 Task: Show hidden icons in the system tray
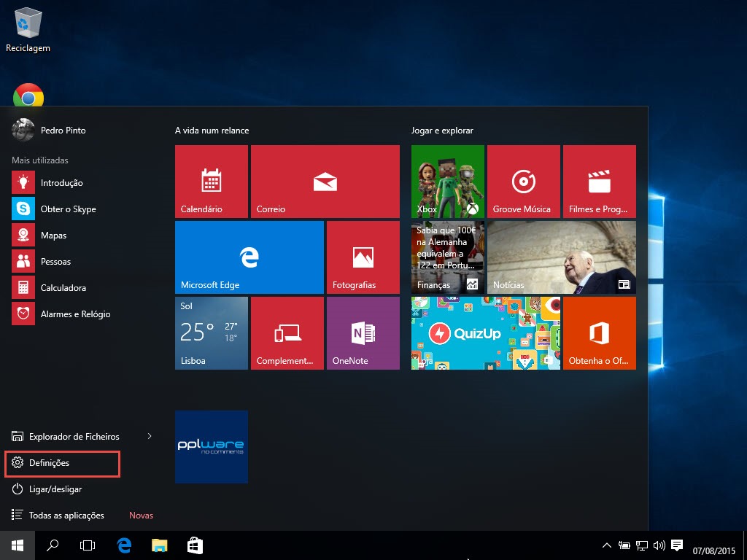click(606, 545)
